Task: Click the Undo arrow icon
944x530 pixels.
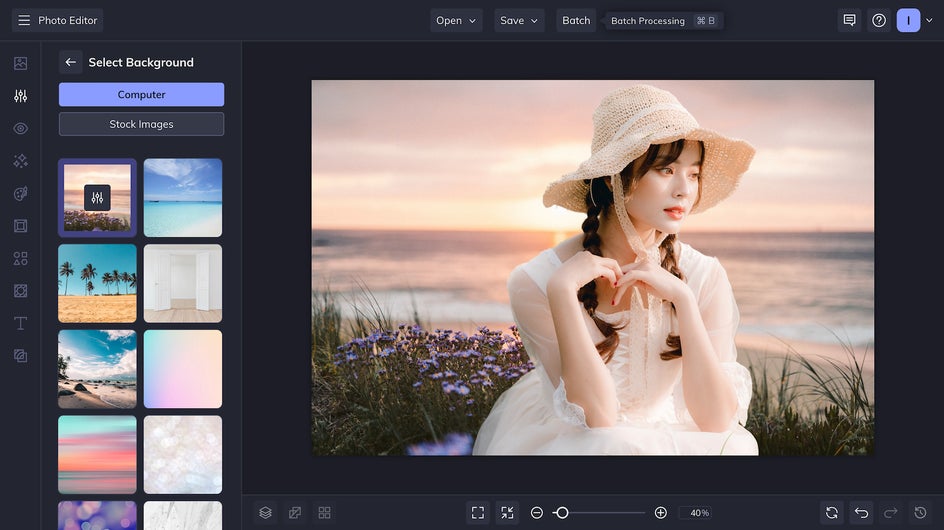Action: tap(861, 513)
